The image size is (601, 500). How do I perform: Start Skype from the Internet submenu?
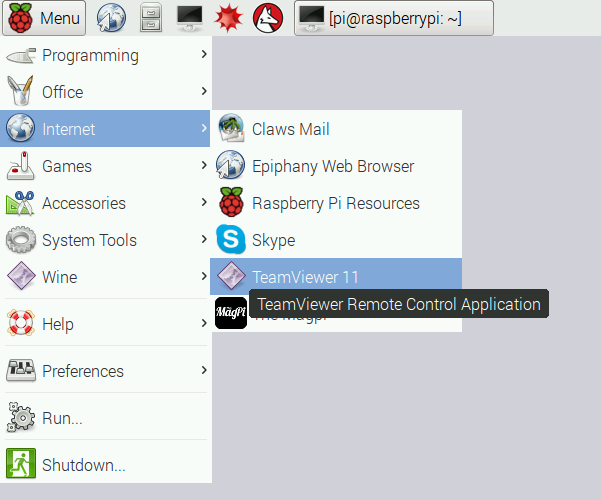[x=336, y=240]
